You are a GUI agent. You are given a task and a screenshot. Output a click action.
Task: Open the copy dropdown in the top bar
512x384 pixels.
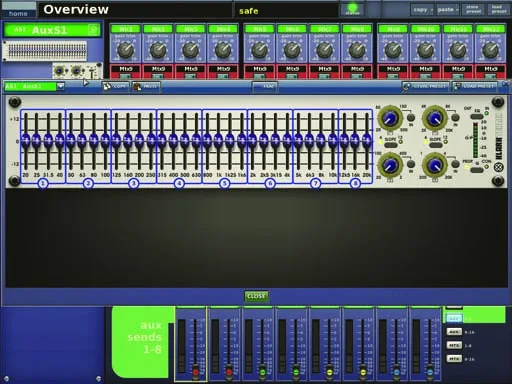coord(422,10)
